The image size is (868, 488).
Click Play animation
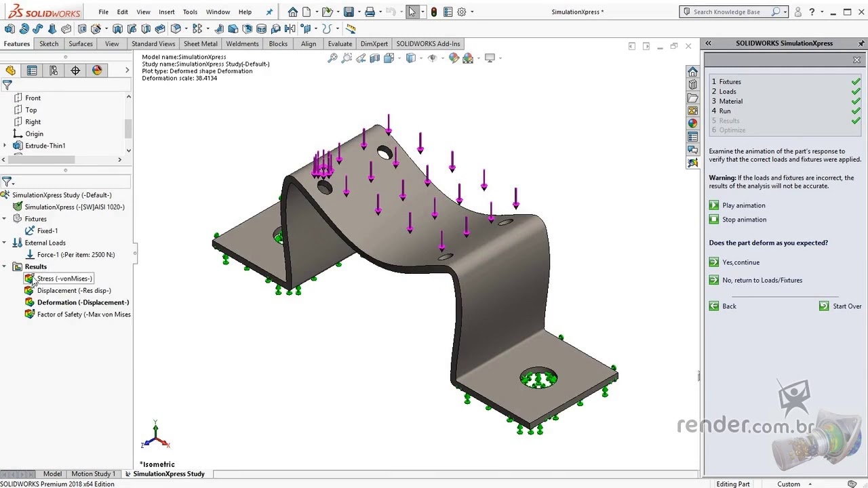click(x=743, y=205)
